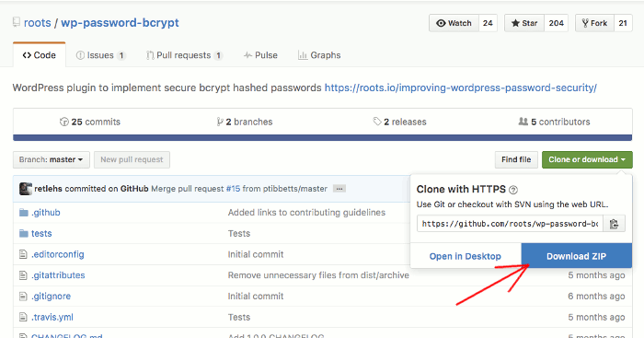The image size is (644, 338).
Task: Click '6 months ago' on .gitignore row
Action: click(596, 296)
